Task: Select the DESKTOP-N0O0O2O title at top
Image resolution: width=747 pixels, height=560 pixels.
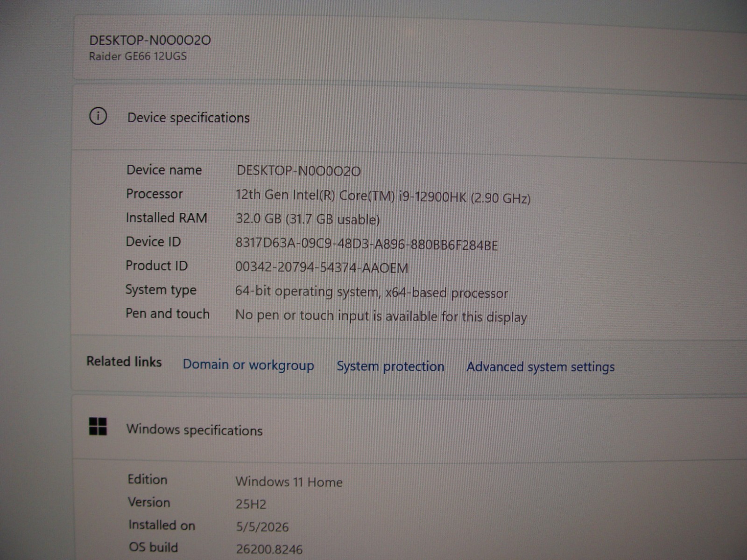Action: [150, 40]
